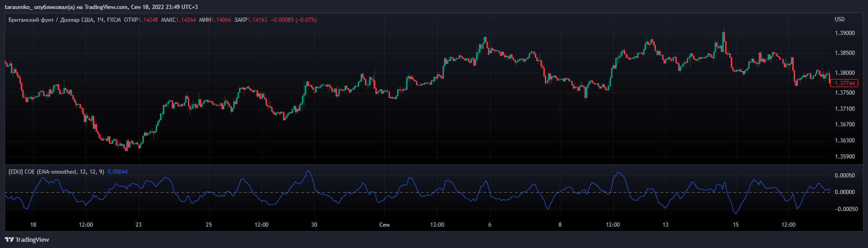Click the 12:00 label between 18 and 23
Screen dimensions: 868x248
click(x=86, y=225)
